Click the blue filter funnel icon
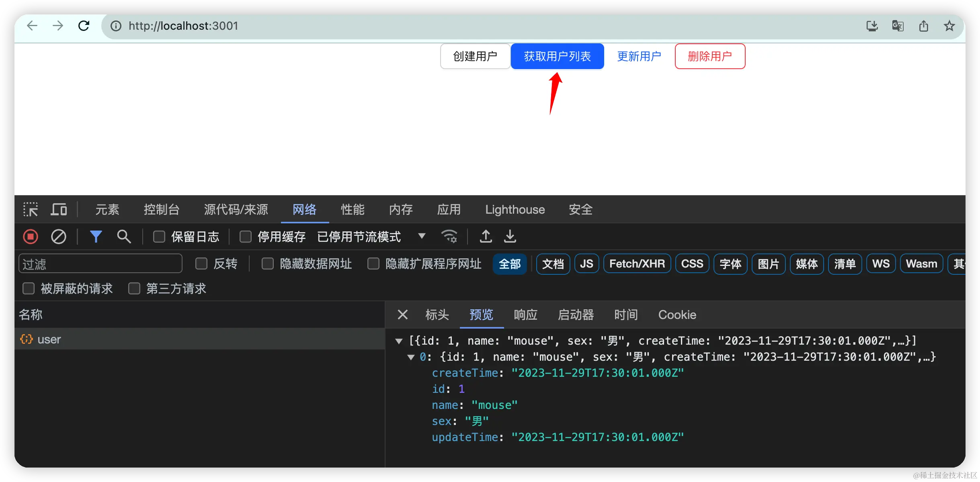Viewport: 980px width, 482px height. [x=96, y=237]
